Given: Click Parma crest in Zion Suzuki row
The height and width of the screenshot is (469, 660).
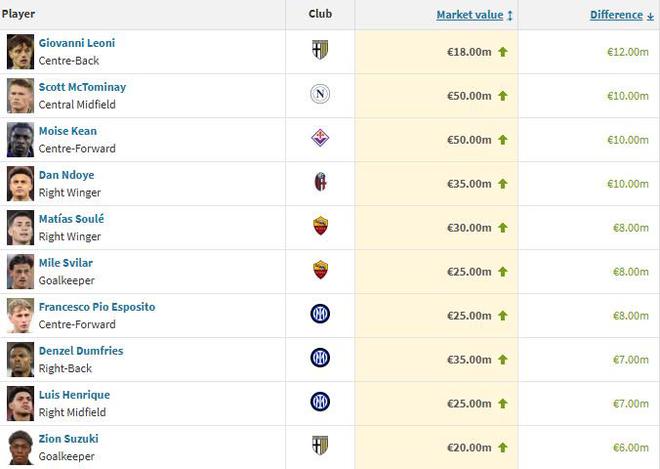Looking at the screenshot, I should [x=320, y=446].
